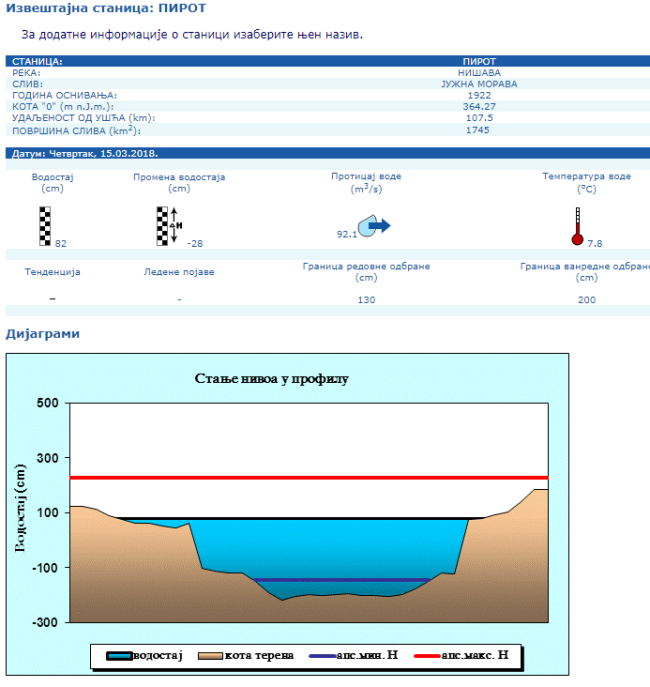
Task: Click the water level change gauge icon
Action: [x=164, y=226]
